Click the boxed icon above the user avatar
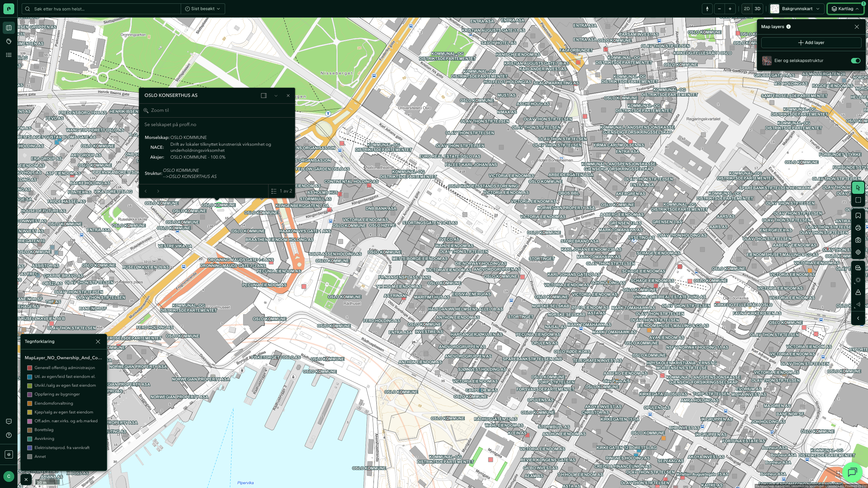Viewport: 868px width, 488px height. point(9,454)
